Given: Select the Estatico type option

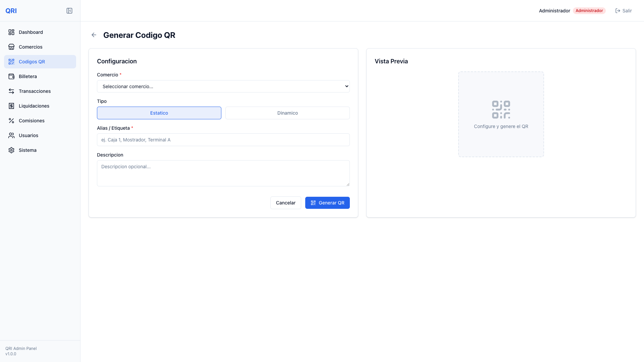Looking at the screenshot, I should click(159, 113).
